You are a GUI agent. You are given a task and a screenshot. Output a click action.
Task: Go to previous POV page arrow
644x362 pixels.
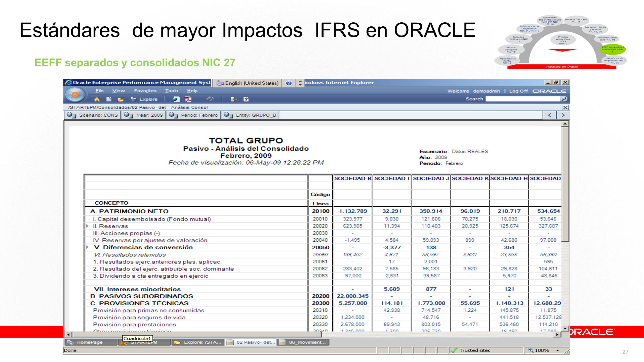coord(549,115)
